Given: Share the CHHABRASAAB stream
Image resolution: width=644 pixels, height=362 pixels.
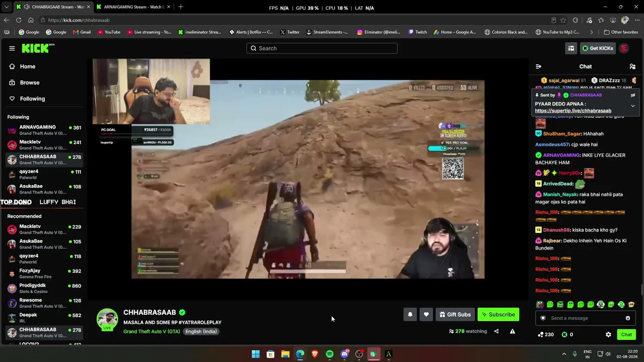Looking at the screenshot, I should [x=496, y=331].
